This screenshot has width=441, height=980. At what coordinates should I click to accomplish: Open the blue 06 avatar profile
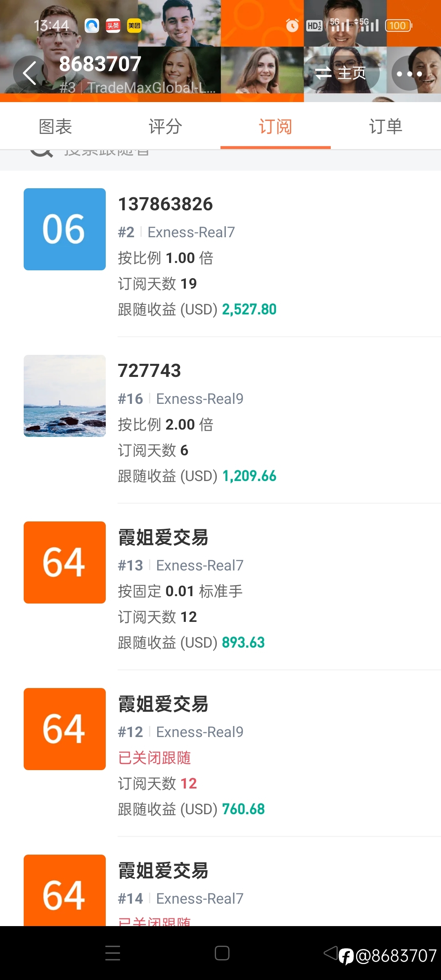[x=65, y=229]
